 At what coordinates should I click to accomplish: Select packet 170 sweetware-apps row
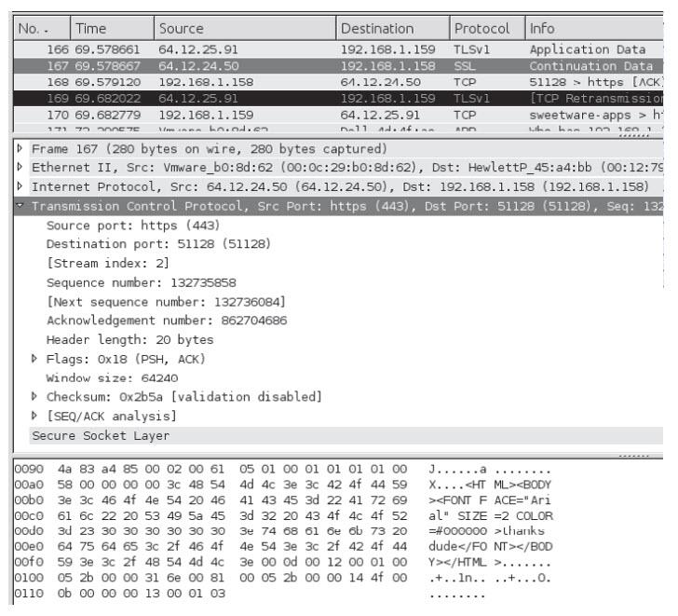(339, 115)
